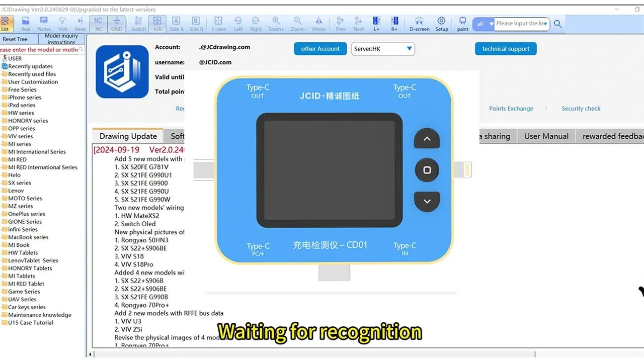Expand the MacBook series folder
The height and width of the screenshot is (362, 644).
point(25,237)
